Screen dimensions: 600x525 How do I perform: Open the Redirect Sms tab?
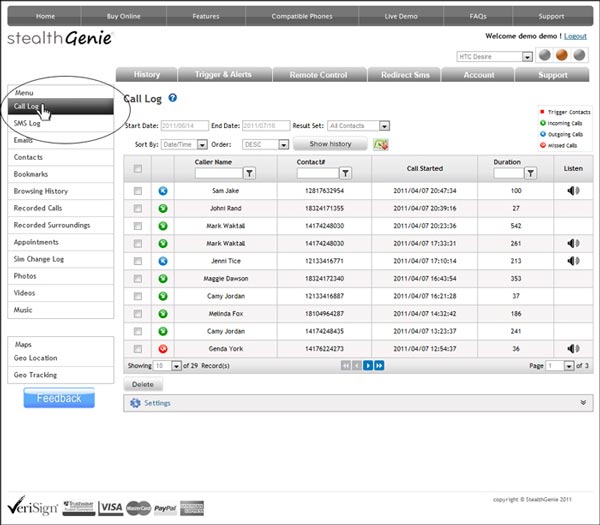404,75
